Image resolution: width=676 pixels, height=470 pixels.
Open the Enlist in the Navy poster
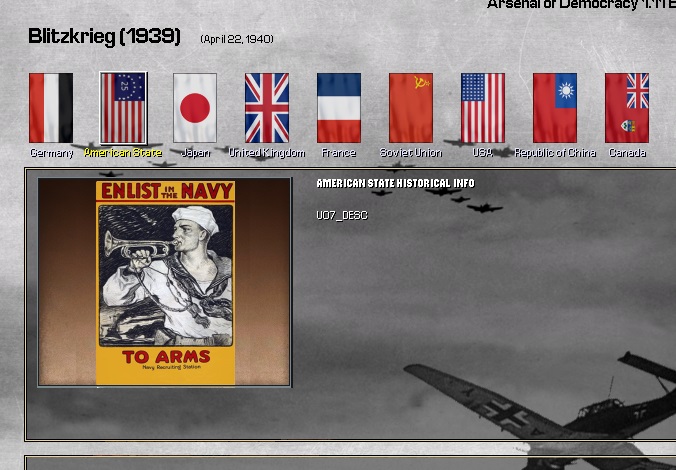click(165, 282)
